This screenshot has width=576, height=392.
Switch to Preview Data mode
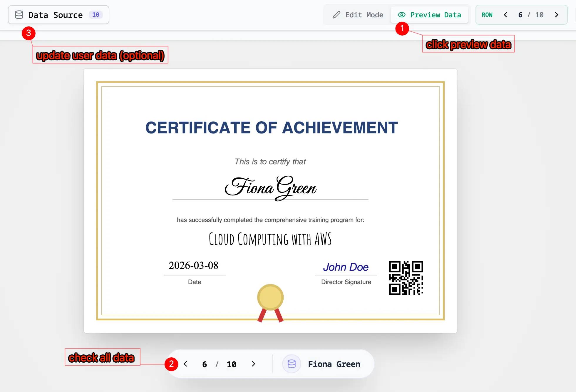click(430, 15)
